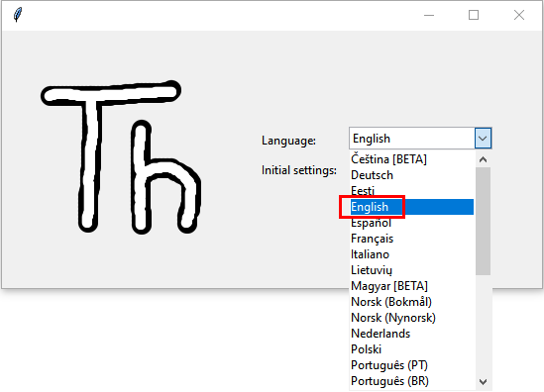The image size is (544, 392).
Task: Select Polski language entry
Action: pyautogui.click(x=412, y=349)
